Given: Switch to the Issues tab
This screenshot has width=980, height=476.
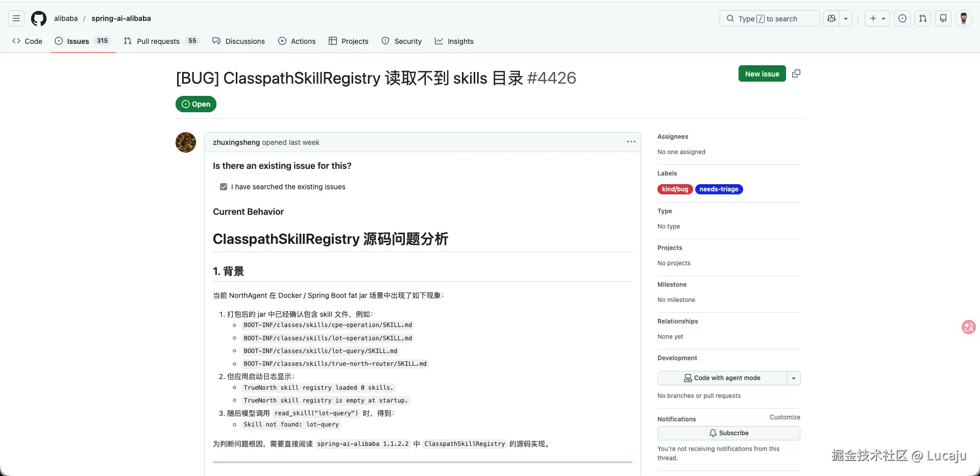Looking at the screenshot, I should (83, 41).
